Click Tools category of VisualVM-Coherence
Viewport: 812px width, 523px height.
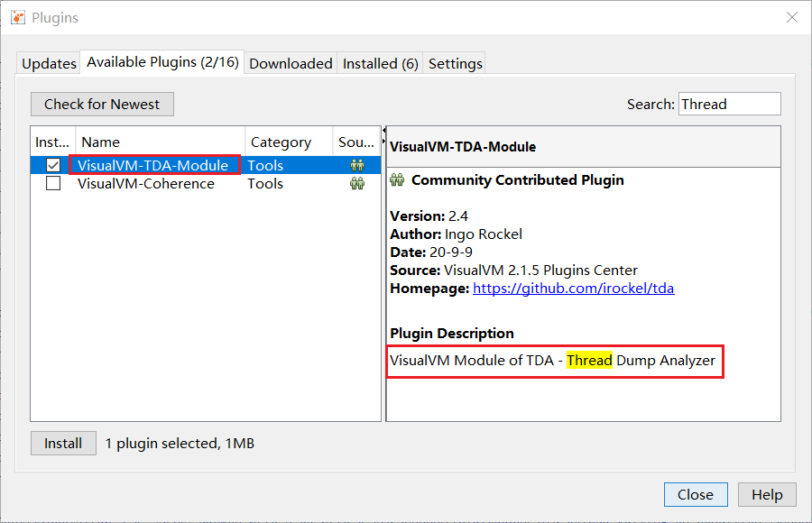(x=265, y=183)
